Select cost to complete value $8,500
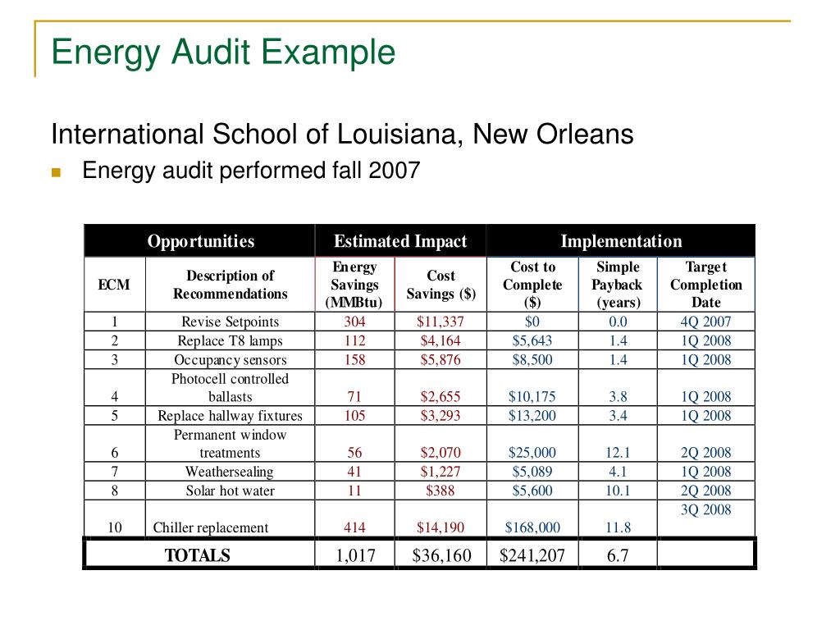This screenshot has width=840, height=630. (532, 360)
